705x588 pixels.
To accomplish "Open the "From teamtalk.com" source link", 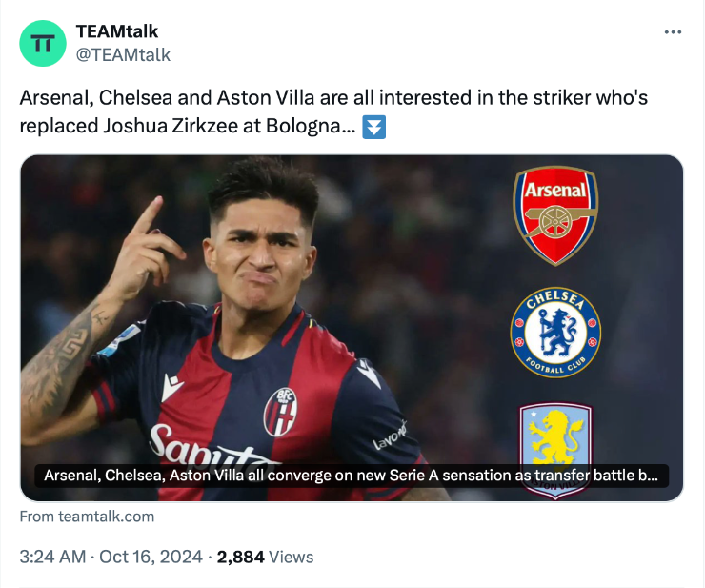I will (x=87, y=517).
